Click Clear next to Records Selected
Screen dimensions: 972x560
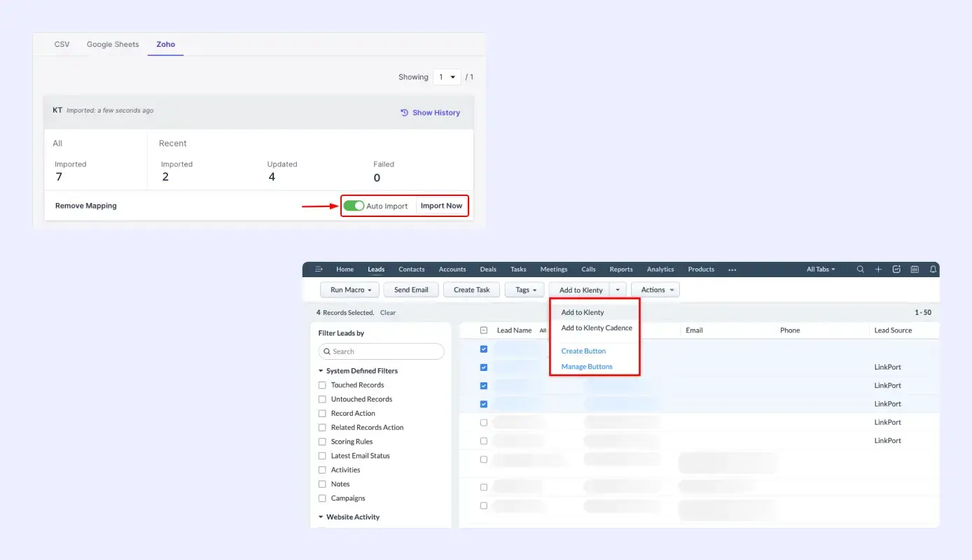[x=388, y=313]
